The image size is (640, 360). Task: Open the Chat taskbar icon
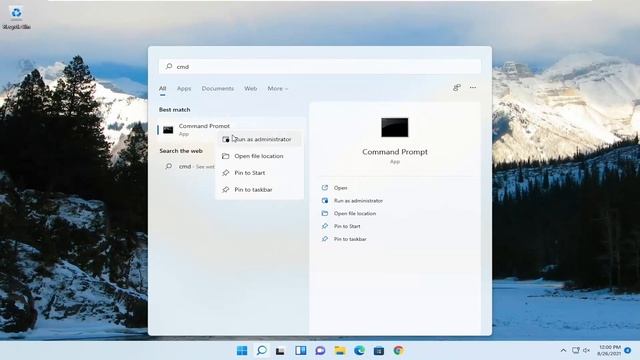pos(320,350)
